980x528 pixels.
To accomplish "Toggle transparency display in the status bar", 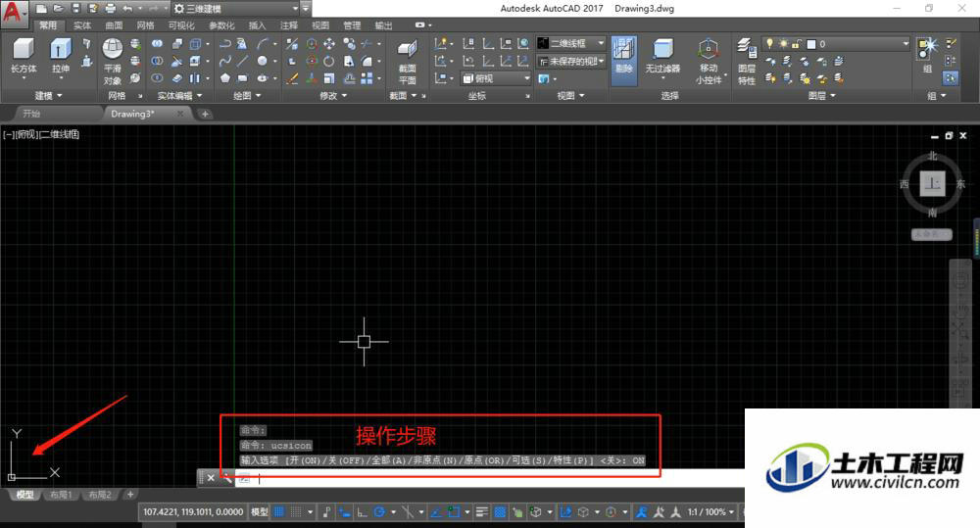I will point(500,512).
